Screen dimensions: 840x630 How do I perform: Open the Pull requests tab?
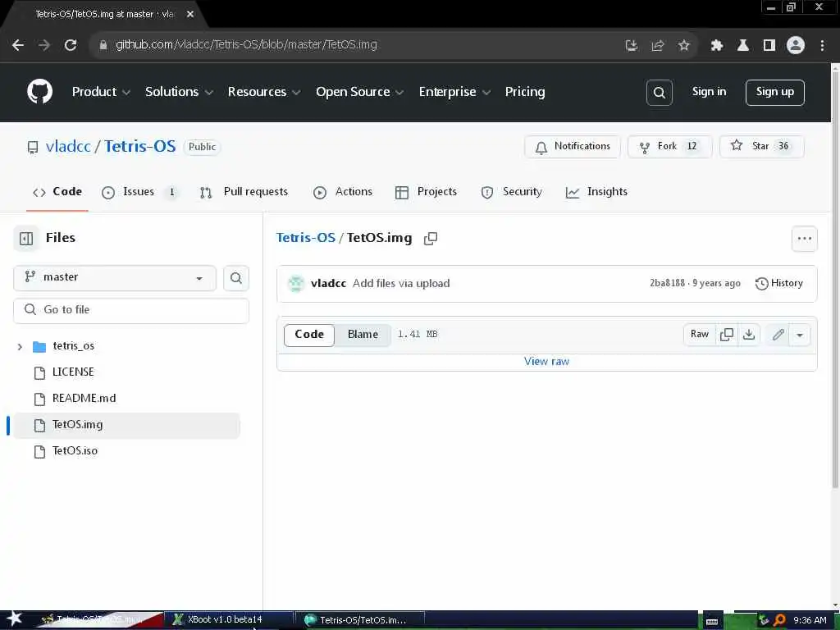pos(244,192)
